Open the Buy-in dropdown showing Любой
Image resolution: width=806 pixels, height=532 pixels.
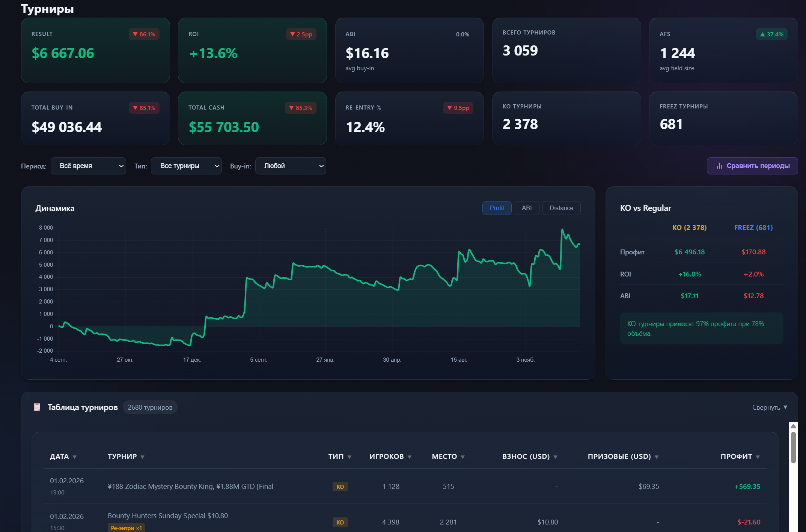click(x=290, y=165)
